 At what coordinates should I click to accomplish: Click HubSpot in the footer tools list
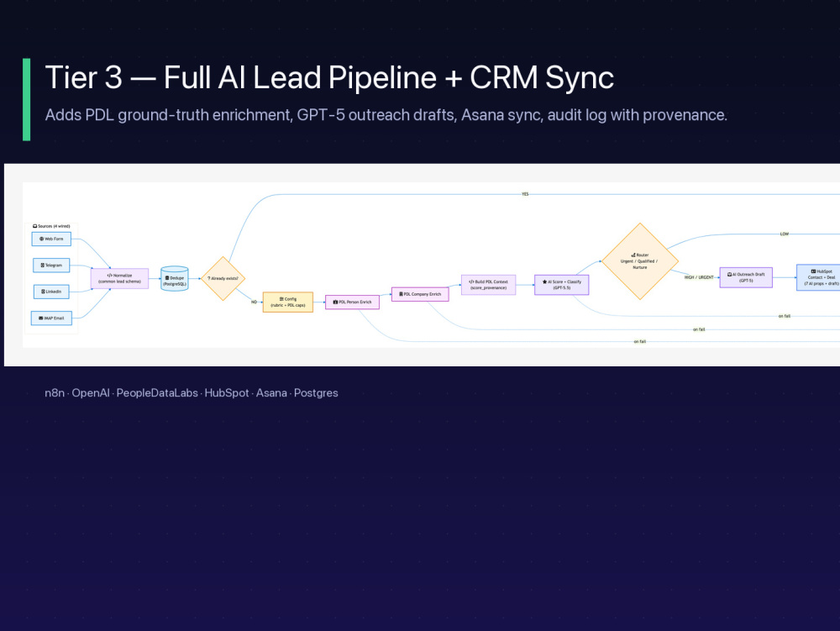(227, 393)
